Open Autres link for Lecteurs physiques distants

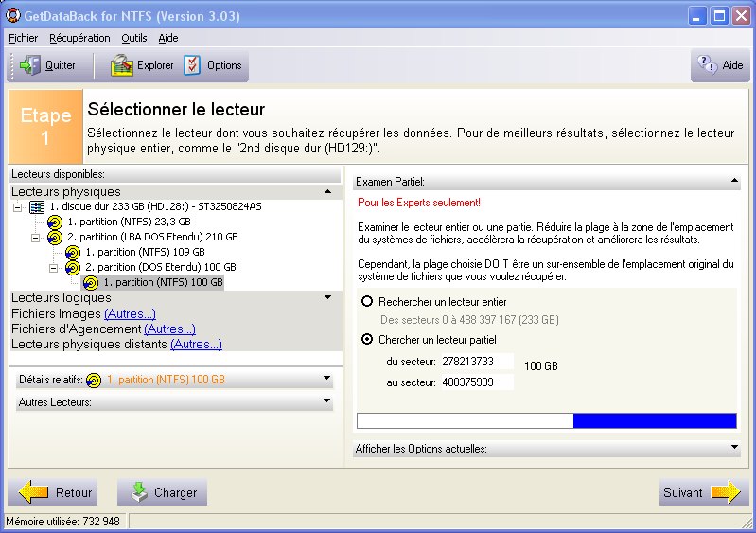[x=196, y=344]
